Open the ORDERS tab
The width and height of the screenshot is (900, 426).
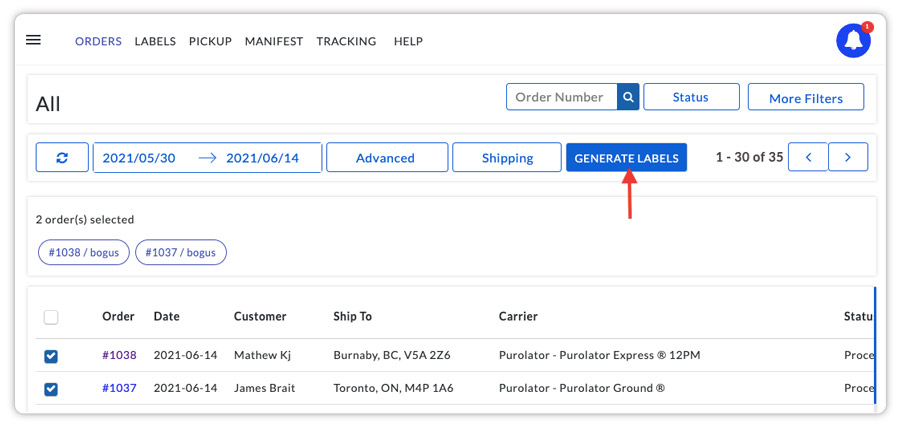pyautogui.click(x=98, y=41)
